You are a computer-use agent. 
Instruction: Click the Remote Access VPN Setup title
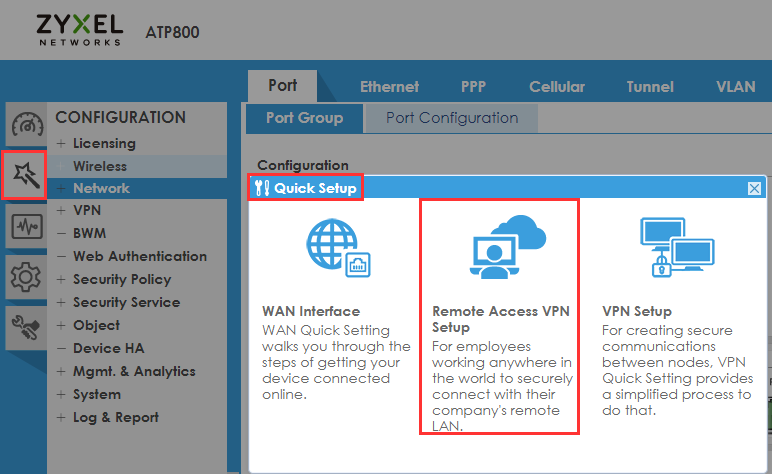click(500, 319)
